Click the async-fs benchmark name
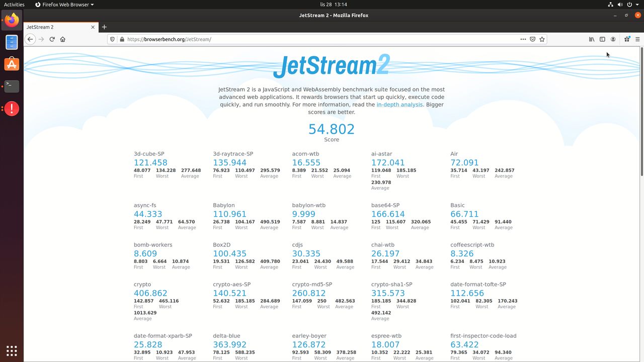This screenshot has height=362, width=644. point(144,205)
